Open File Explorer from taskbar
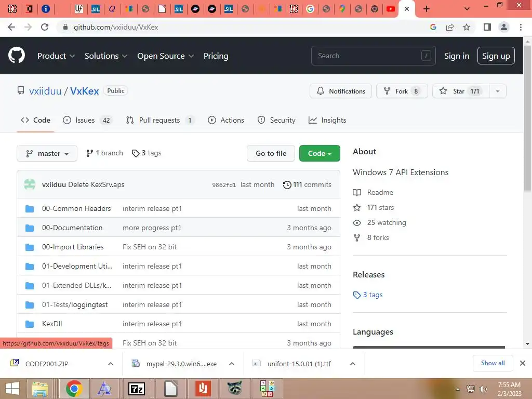Screen dimensions: 532x399 (39, 389)
